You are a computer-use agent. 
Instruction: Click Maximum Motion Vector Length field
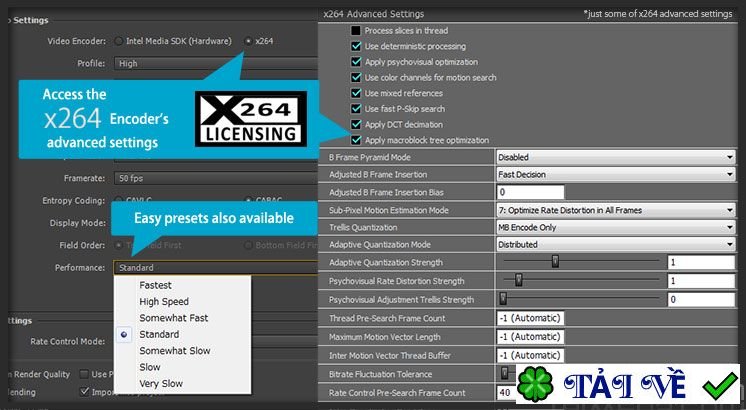(530, 337)
